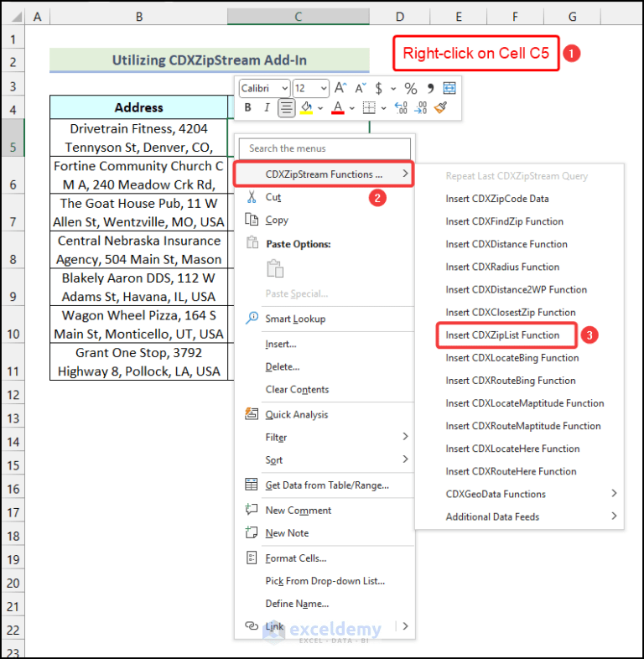Open the fill color dropdown arrow

320,108
